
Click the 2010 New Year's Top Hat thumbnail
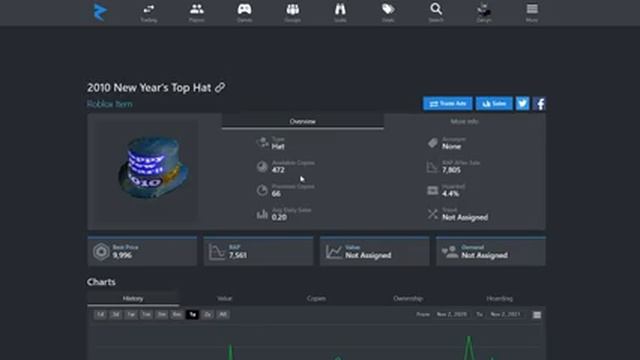coord(153,167)
